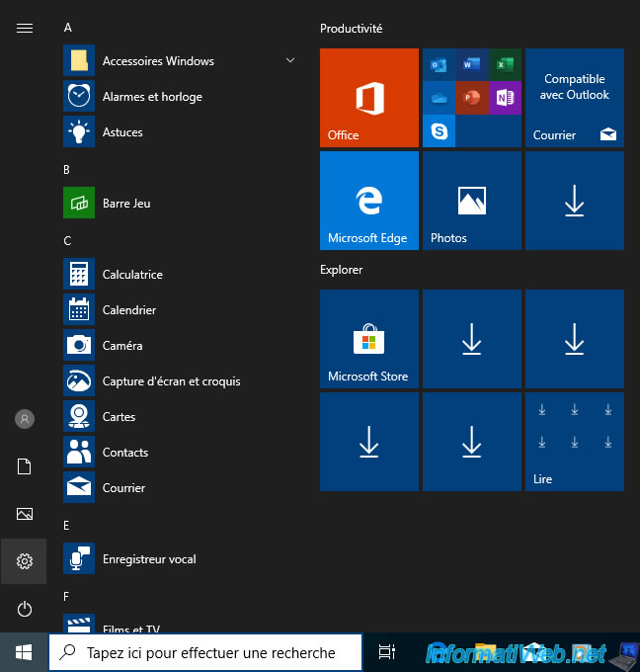
Task: Open the Photos tile
Action: (472, 201)
